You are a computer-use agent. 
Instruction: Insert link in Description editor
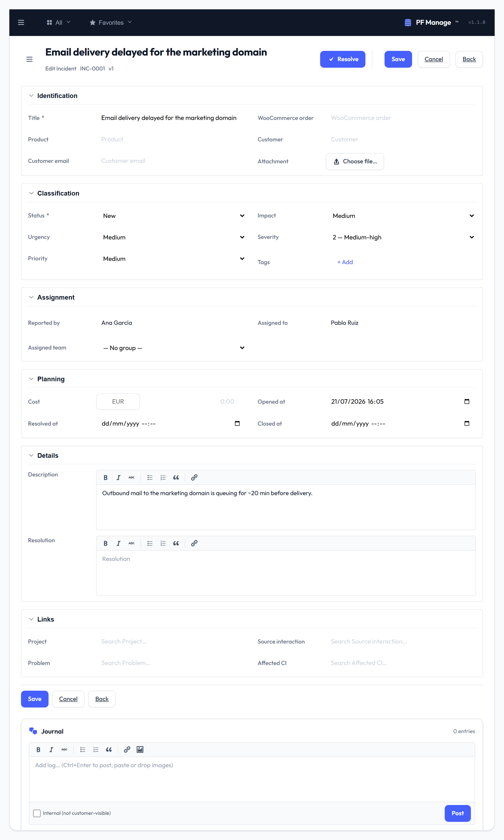click(x=194, y=477)
